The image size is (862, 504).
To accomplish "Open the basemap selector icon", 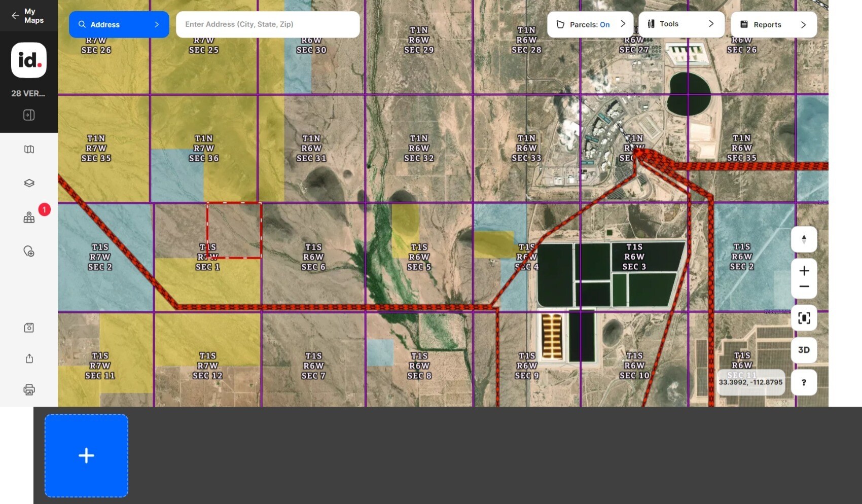I will (29, 149).
